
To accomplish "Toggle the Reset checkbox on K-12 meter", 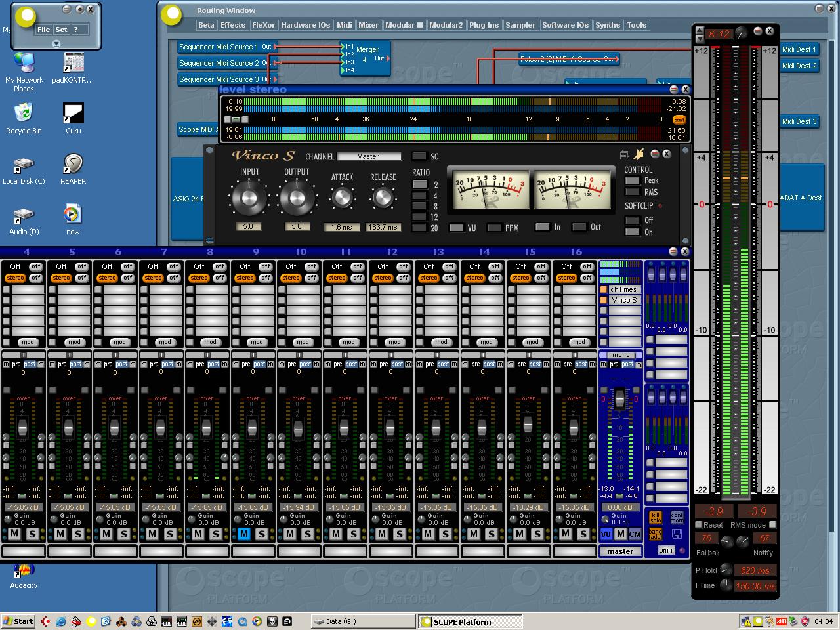I will (698, 524).
